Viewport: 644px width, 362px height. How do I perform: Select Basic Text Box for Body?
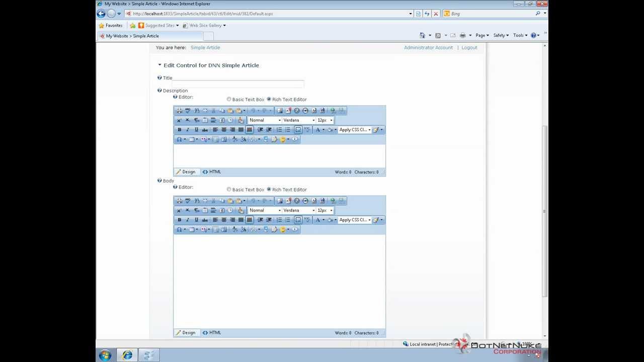(x=229, y=190)
